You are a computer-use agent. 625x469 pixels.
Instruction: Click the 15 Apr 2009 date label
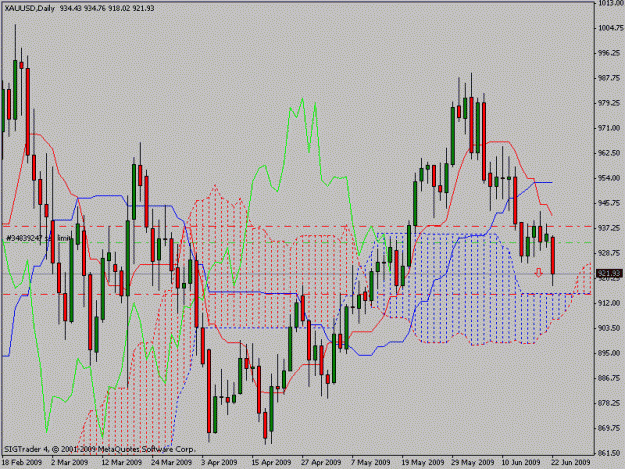pos(271,462)
